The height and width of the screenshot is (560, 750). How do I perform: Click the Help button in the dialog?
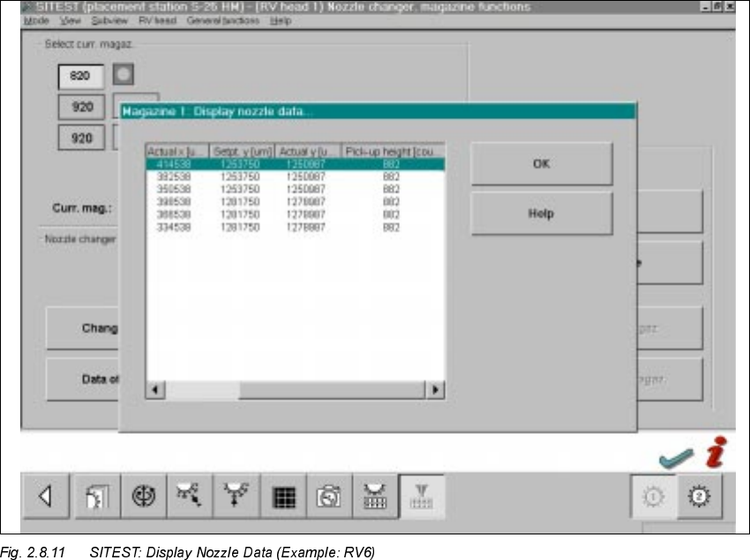(542, 213)
